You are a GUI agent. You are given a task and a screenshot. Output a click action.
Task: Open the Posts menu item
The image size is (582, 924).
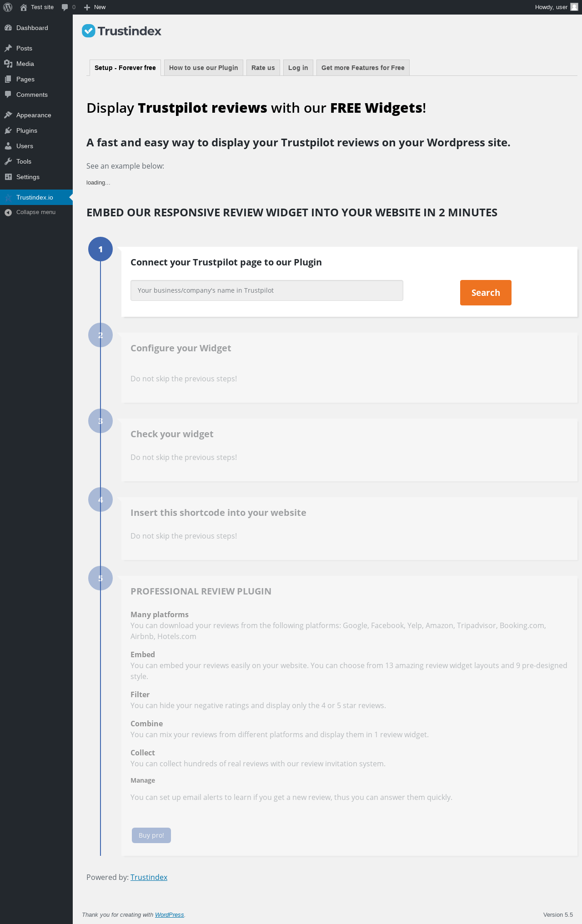pos(36,48)
